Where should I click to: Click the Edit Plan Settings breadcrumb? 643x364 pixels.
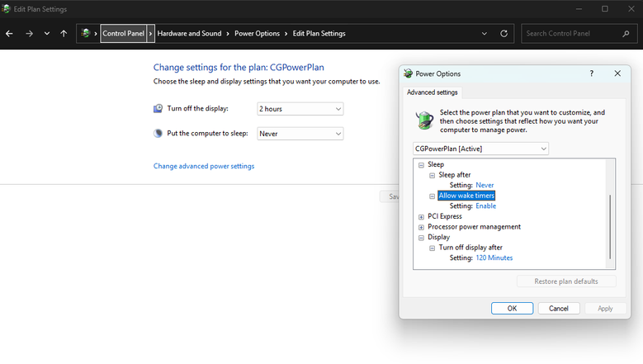[x=319, y=34]
